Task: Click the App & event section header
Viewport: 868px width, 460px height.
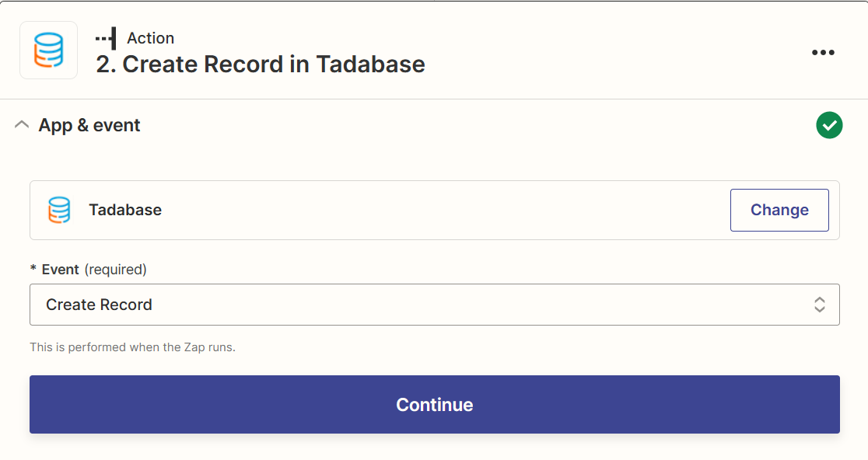Action: pos(88,124)
